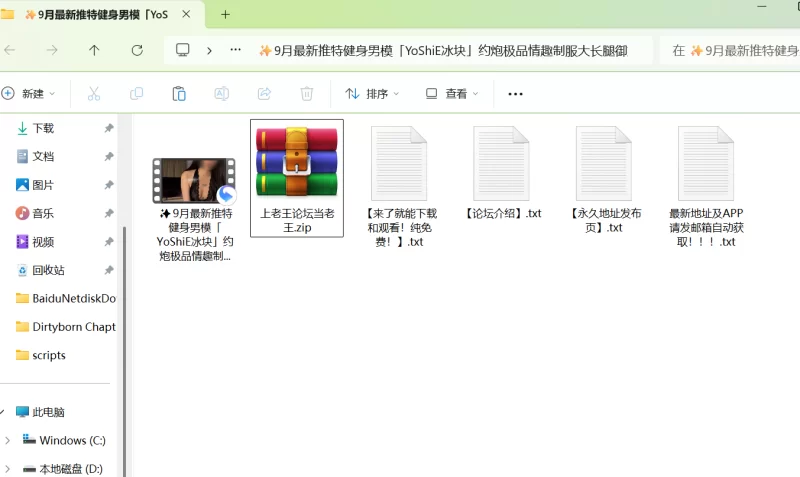Expand the 本地磁盘 (D:) drive node

[7, 468]
